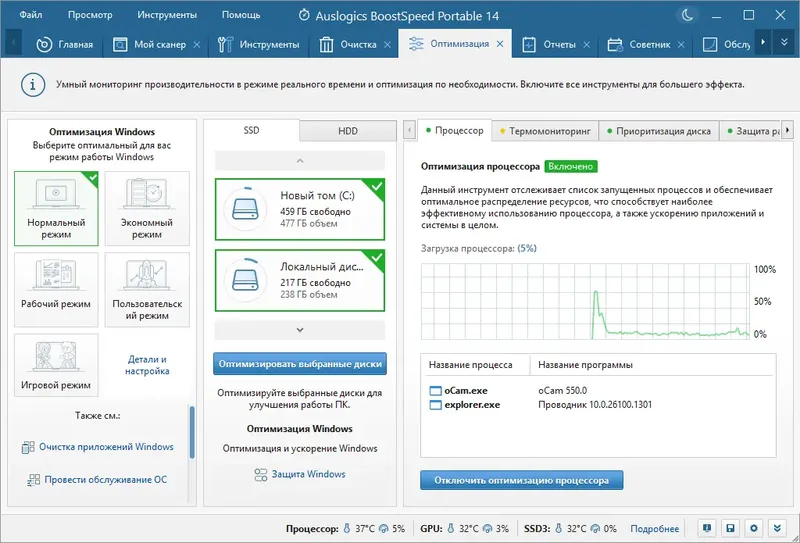Click the CPU thermometer icon in status bar
This screenshot has height=543, width=800.
click(x=347, y=529)
